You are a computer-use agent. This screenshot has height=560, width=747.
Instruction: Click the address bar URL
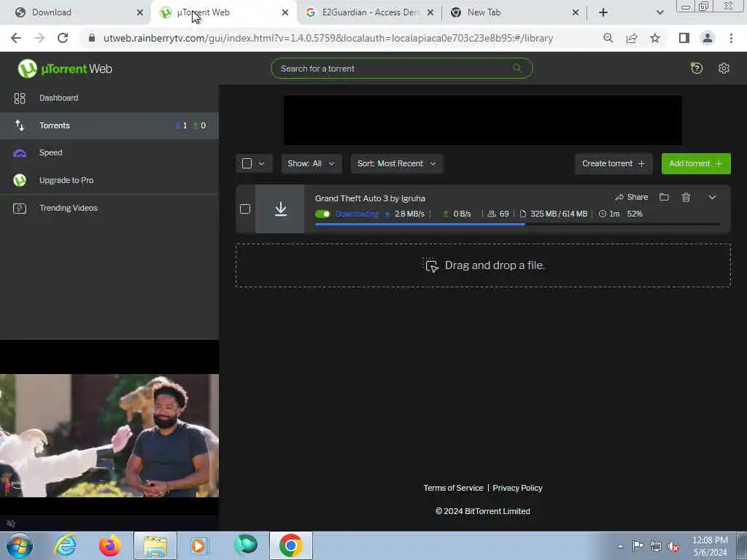(x=328, y=38)
